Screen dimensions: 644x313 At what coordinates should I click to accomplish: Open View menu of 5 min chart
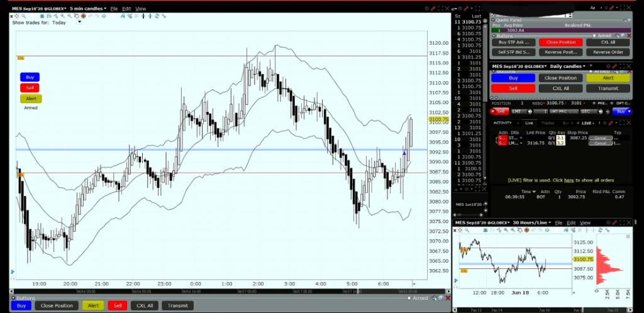pos(140,9)
